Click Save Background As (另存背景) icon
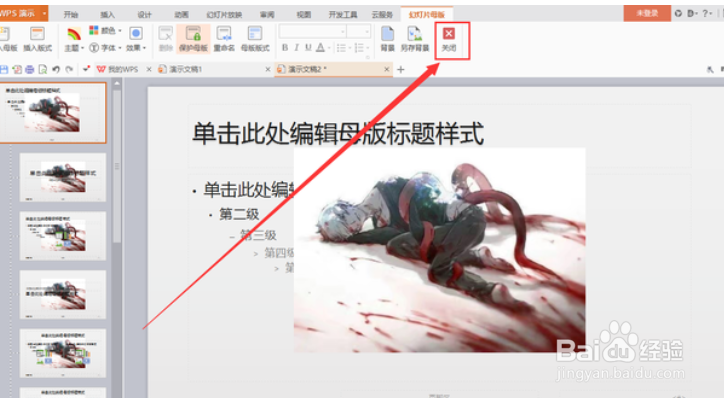724x398 pixels. pyautogui.click(x=415, y=39)
